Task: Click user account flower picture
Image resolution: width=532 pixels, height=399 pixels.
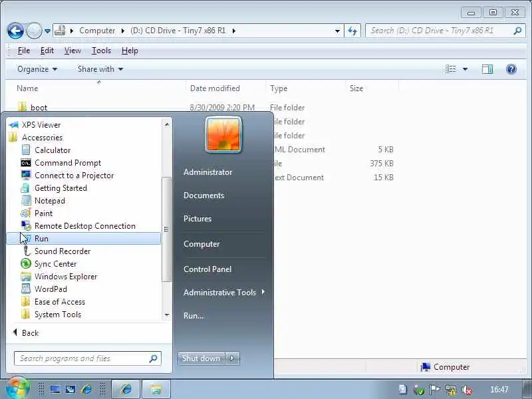Action: point(223,135)
